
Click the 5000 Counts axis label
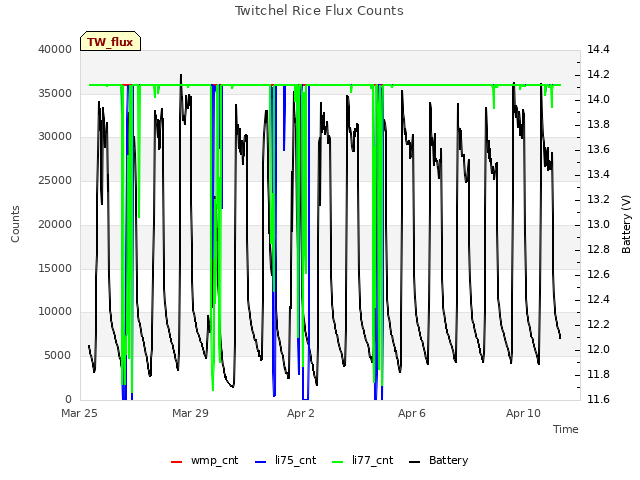tap(58, 356)
